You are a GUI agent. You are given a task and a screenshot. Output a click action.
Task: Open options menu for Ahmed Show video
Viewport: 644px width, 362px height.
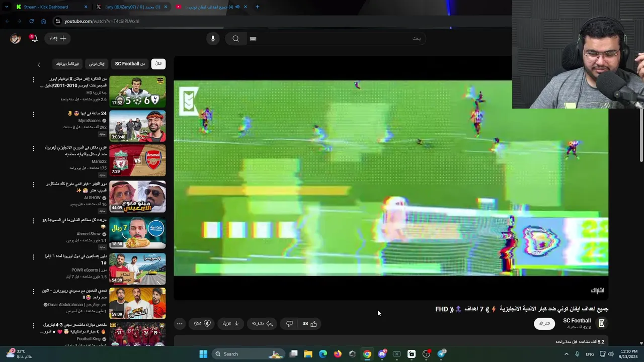[34, 221]
